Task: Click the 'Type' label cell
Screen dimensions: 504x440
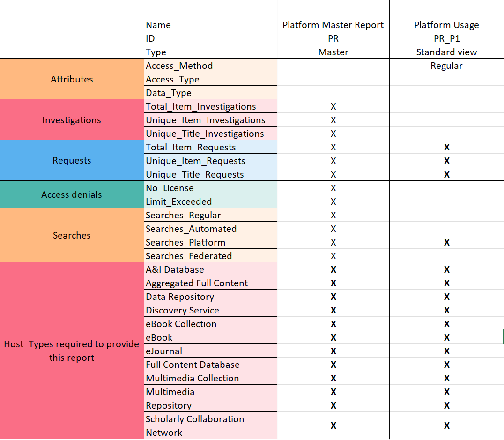Action: [x=210, y=52]
